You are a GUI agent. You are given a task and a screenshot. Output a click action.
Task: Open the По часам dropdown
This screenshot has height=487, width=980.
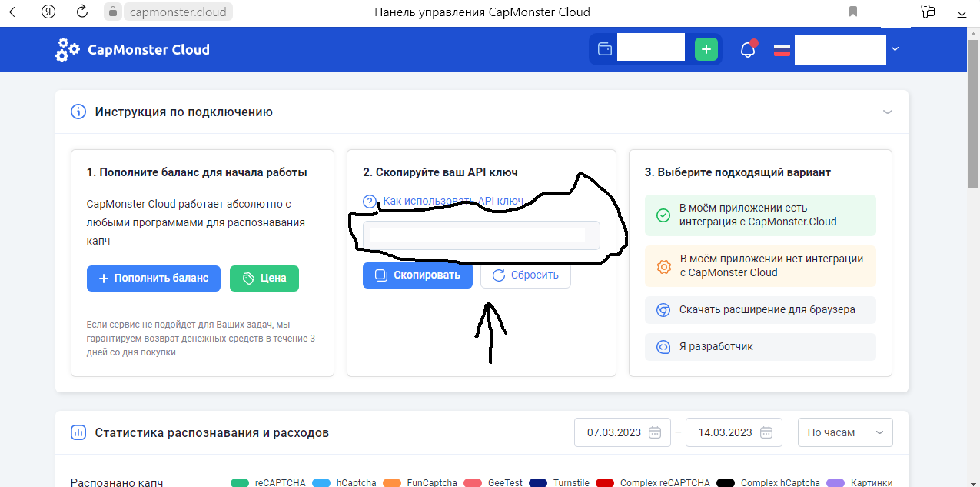pos(845,432)
